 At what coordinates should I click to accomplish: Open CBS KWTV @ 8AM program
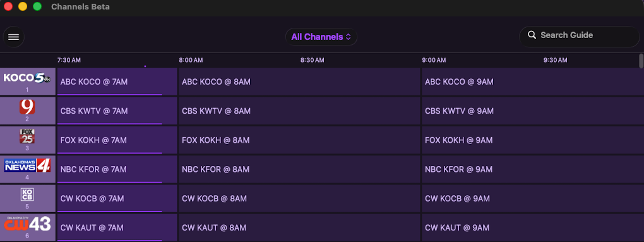click(299, 111)
